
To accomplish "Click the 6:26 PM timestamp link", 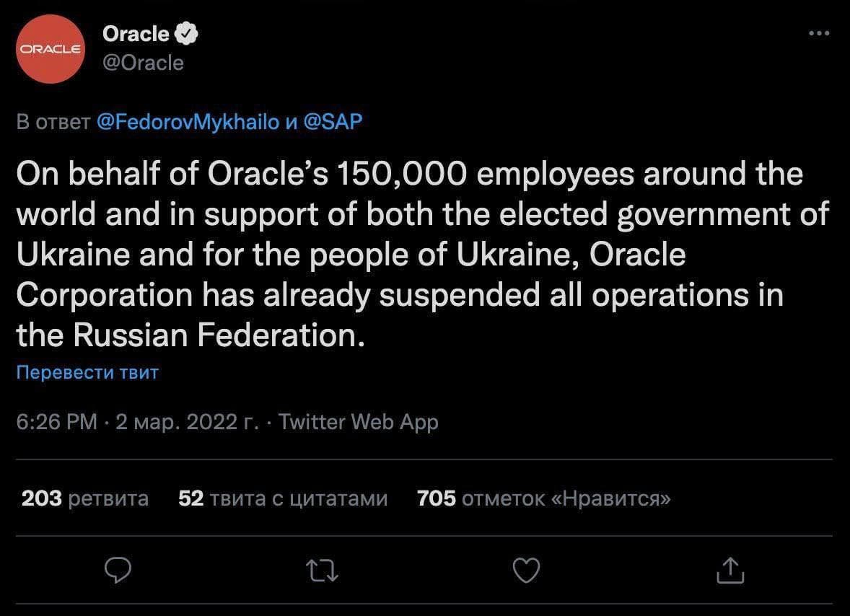I will click(56, 422).
